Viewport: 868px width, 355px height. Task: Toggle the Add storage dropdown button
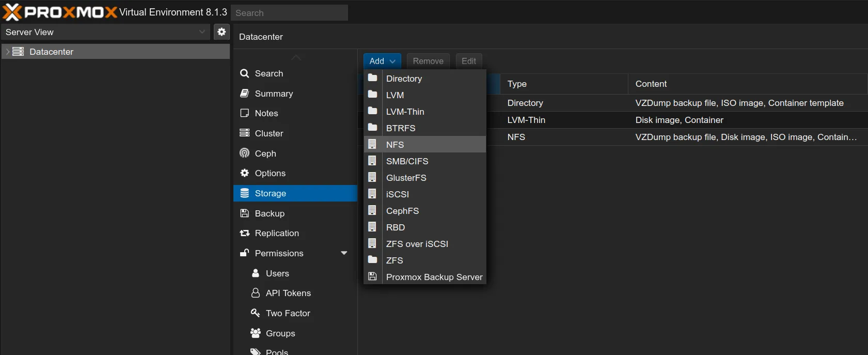pos(382,61)
